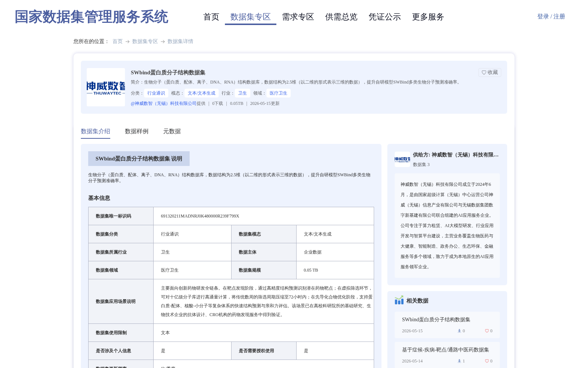Open the 数据集专区 navigation item
The width and height of the screenshot is (588, 368).
click(x=251, y=17)
